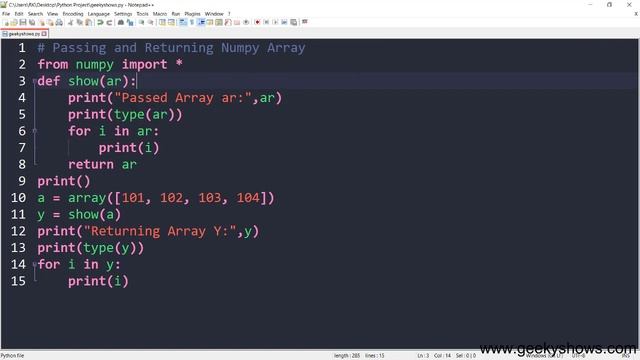
Task: Click the Stop Recording macro icon
Action: click(266, 22)
